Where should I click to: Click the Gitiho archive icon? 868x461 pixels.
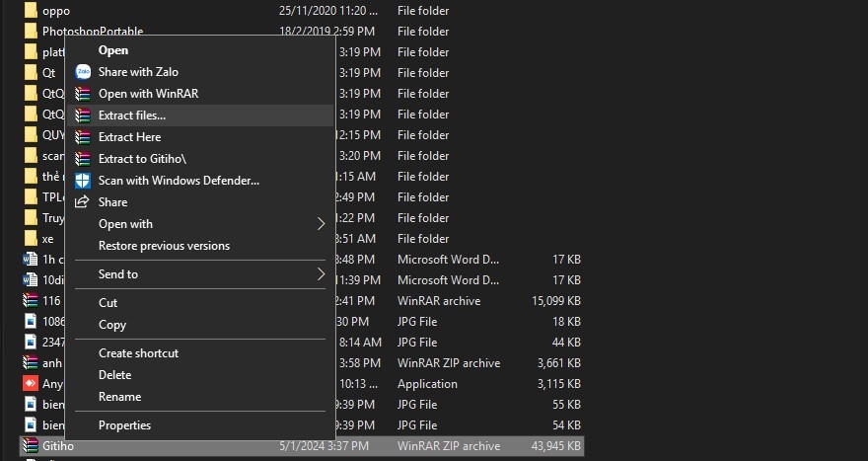tap(30, 445)
